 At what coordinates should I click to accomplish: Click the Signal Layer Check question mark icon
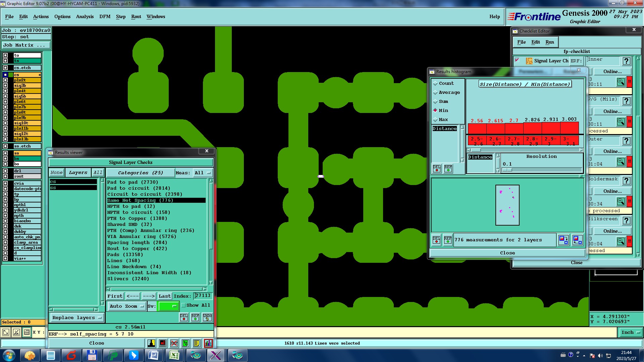pos(626,61)
